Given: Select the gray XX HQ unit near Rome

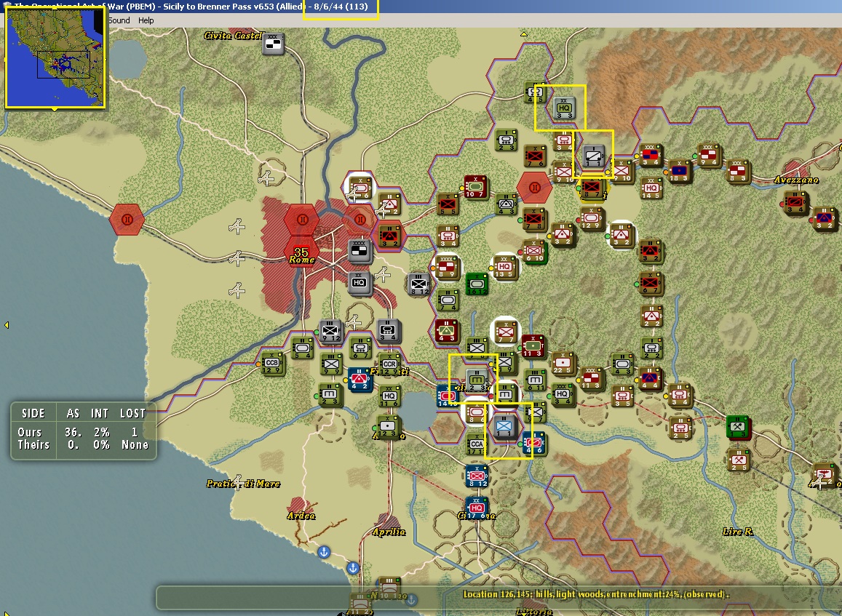Looking at the screenshot, I should pyautogui.click(x=360, y=283).
